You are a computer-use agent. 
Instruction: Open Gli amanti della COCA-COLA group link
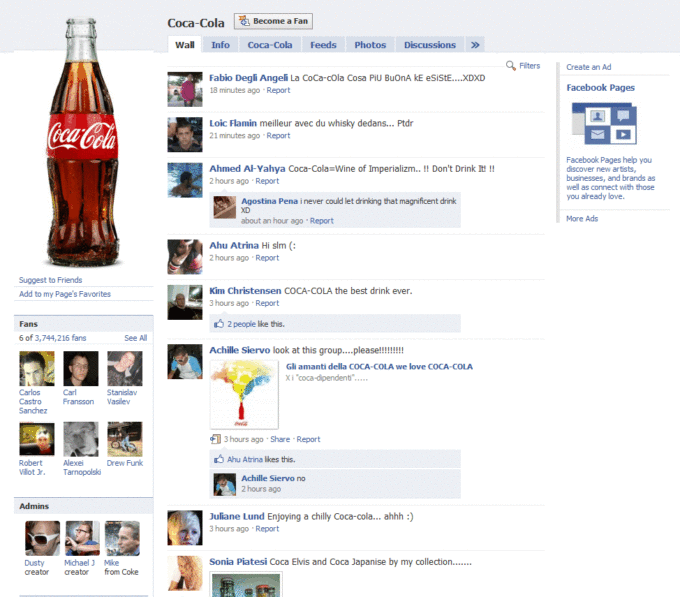click(x=379, y=367)
